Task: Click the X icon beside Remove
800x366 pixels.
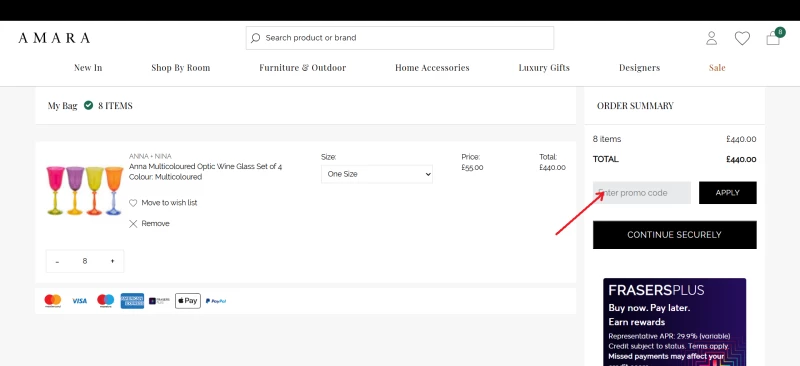Action: pos(133,224)
